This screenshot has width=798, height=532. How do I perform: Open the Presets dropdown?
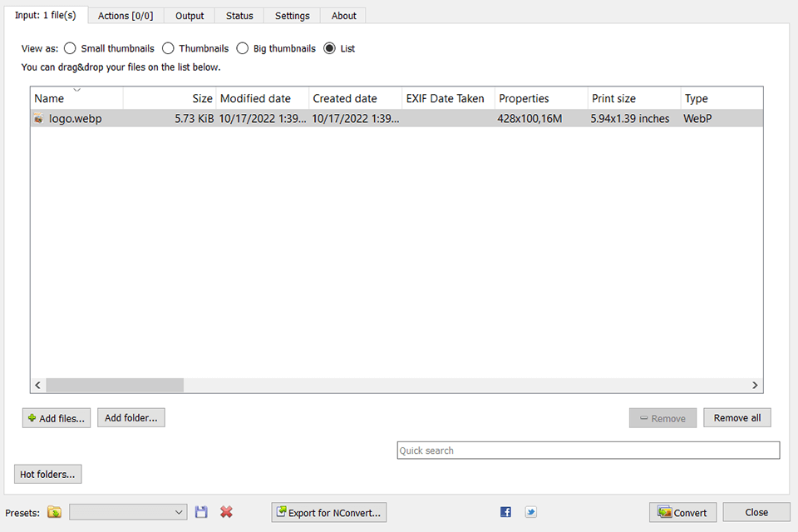pos(128,512)
